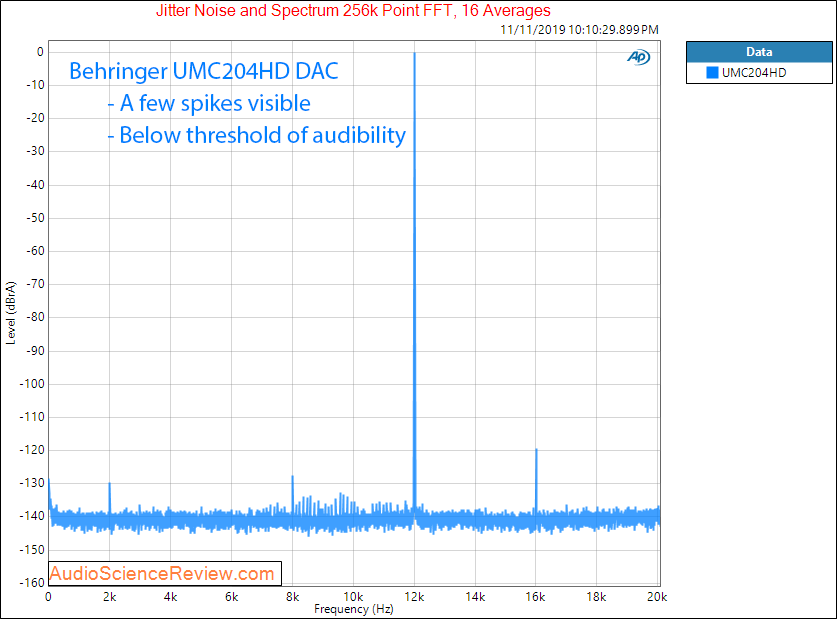Select the Behringer UMC204HD DAC annotation
The image size is (837, 619).
pyautogui.click(x=204, y=71)
